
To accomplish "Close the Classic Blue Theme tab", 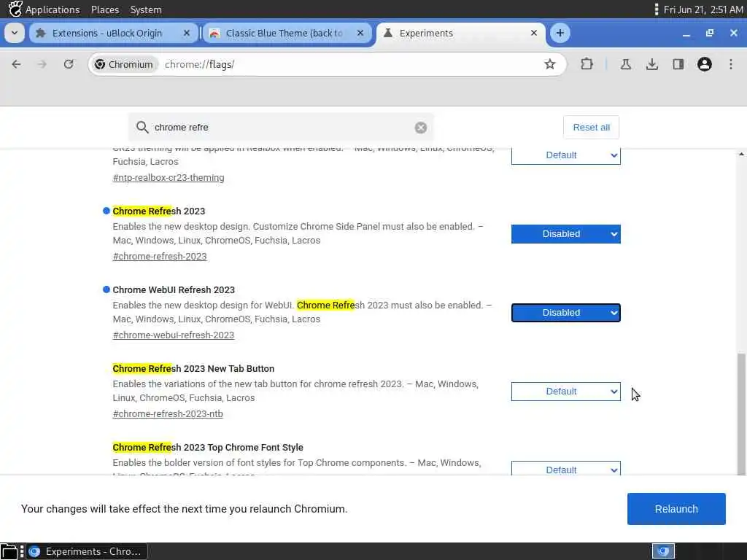I will [x=360, y=33].
